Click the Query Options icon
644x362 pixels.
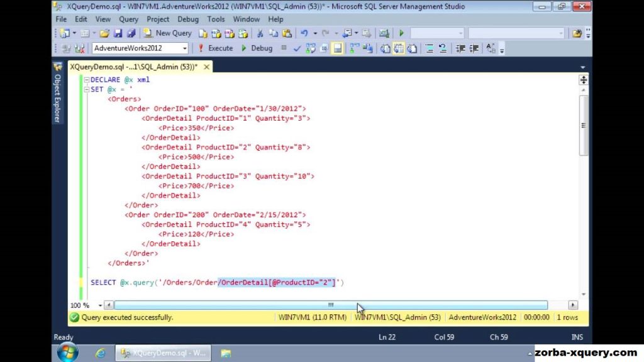[x=324, y=48]
